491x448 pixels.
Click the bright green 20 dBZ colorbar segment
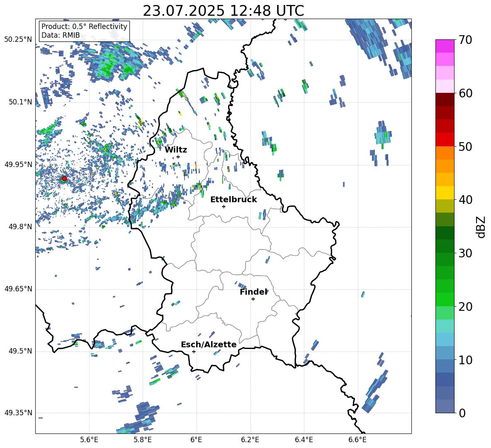pyautogui.click(x=445, y=299)
